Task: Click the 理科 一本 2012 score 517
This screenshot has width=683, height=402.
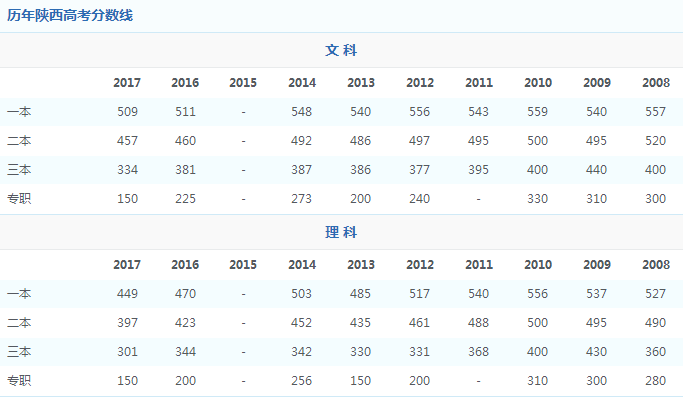Action: click(420, 294)
